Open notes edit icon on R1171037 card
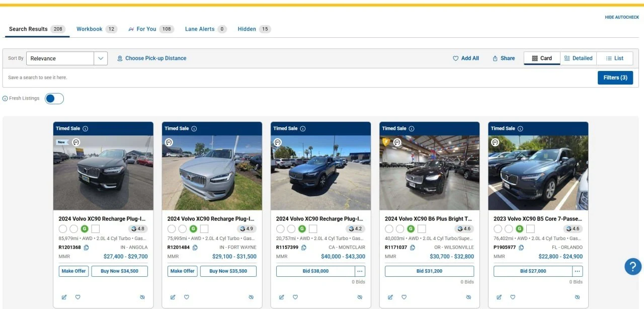The image size is (644, 309). (x=390, y=297)
